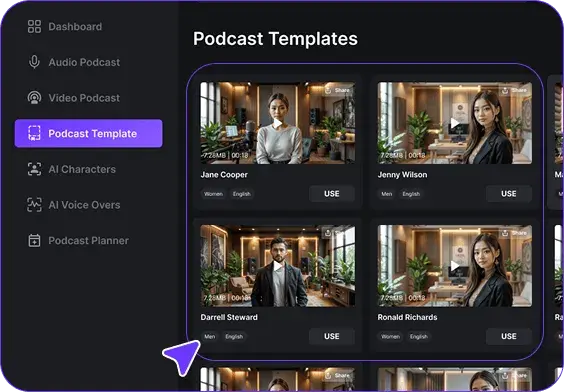Click Share icon on Ronald Richards card

point(505,233)
